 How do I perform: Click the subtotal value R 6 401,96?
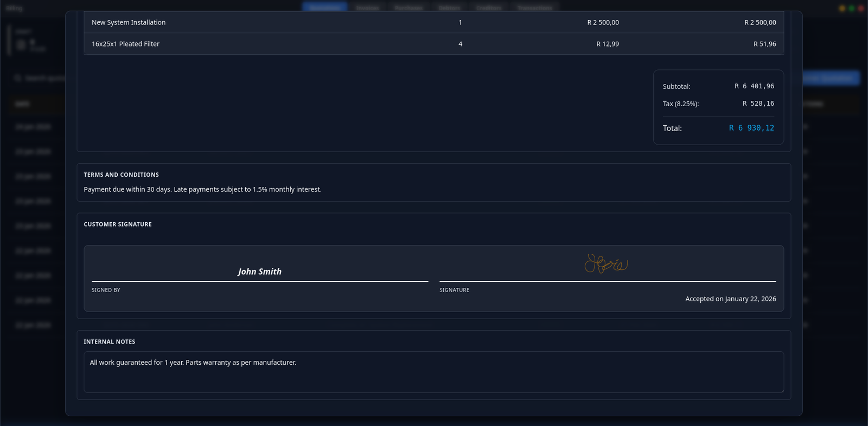click(754, 86)
